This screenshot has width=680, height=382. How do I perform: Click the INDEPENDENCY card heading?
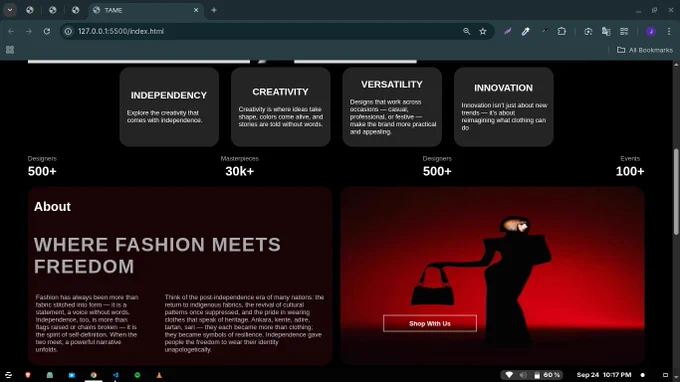coord(169,95)
